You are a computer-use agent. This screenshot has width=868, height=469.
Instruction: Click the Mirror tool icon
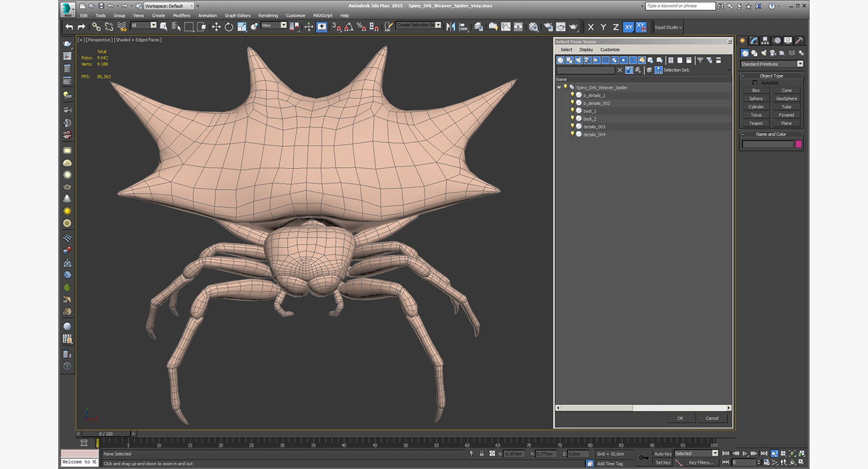(451, 27)
